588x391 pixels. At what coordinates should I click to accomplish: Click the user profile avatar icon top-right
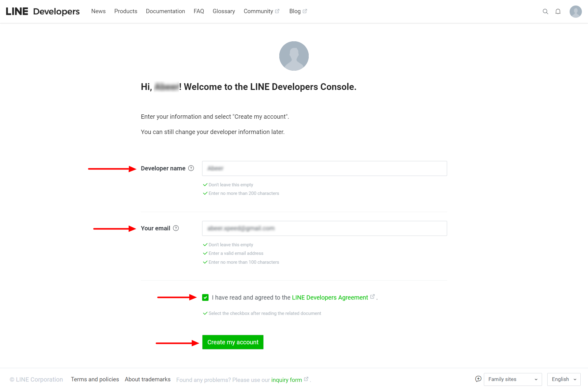coord(576,11)
